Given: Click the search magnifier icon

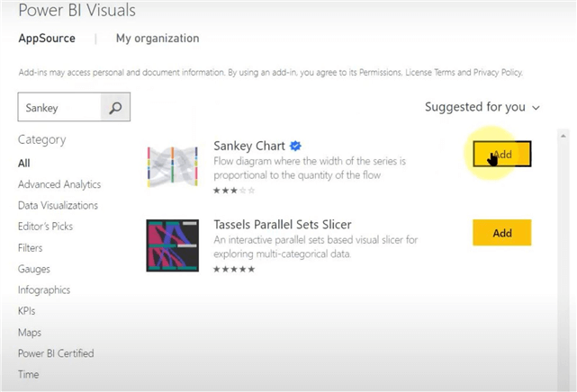Looking at the screenshot, I should pyautogui.click(x=115, y=108).
